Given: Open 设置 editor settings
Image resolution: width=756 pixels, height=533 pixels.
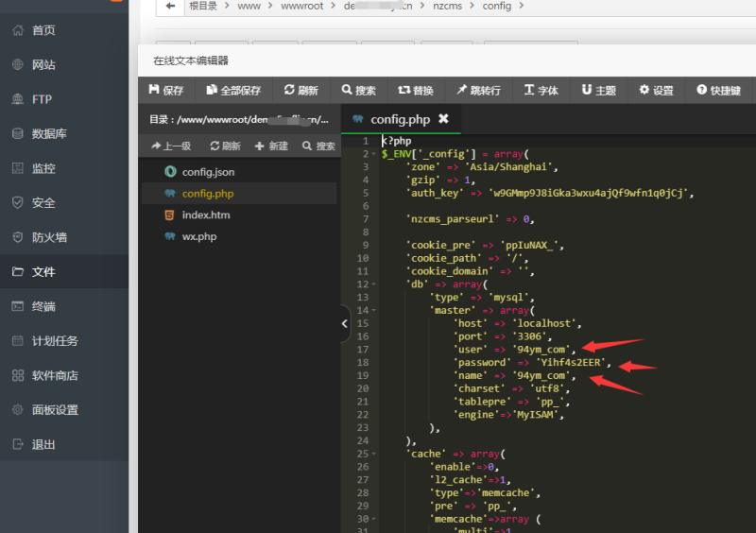Looking at the screenshot, I should 656,90.
